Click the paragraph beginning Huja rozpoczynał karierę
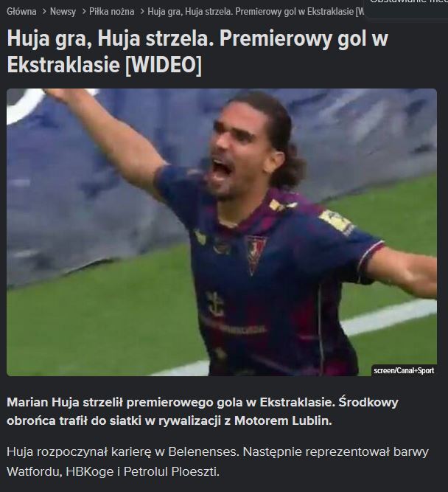 click(217, 462)
